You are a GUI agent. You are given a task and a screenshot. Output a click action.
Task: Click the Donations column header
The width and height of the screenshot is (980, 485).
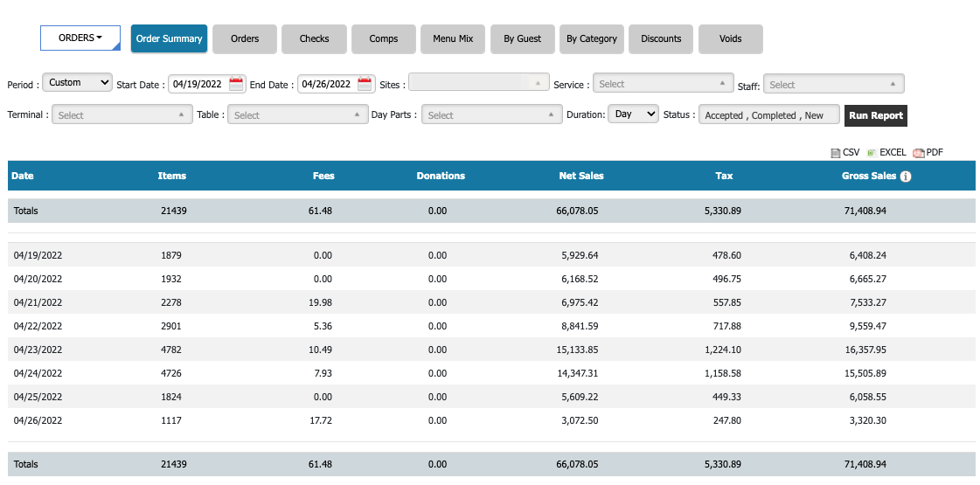click(x=441, y=177)
